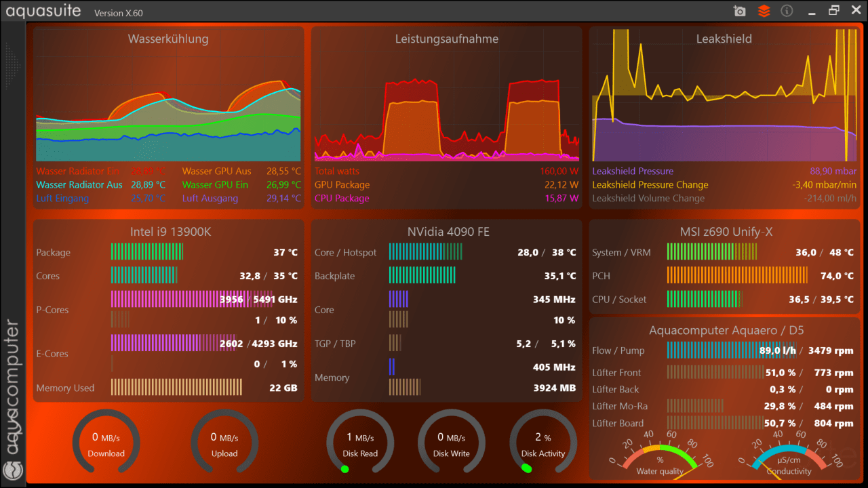Select the Download speed gauge
868x488 pixels.
pyautogui.click(x=106, y=443)
